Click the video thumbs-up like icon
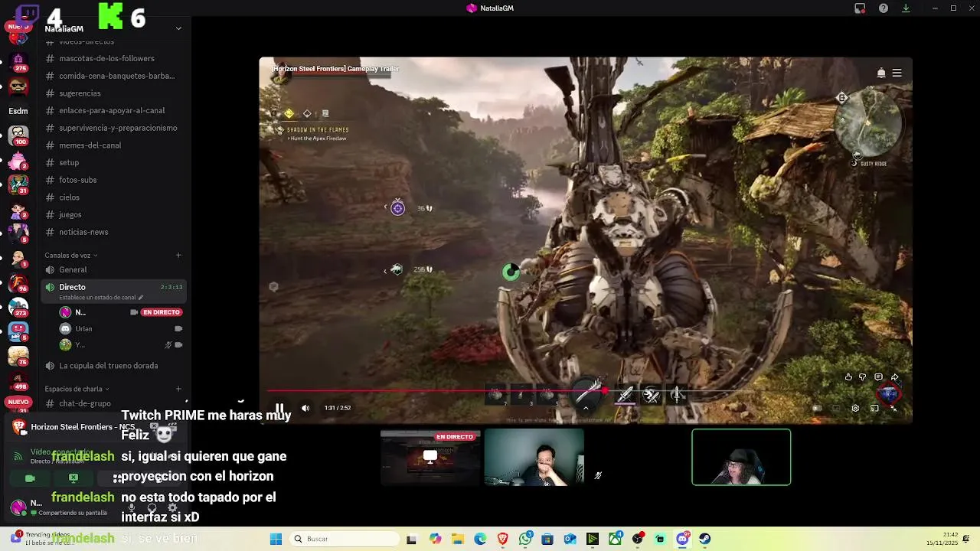 848,377
